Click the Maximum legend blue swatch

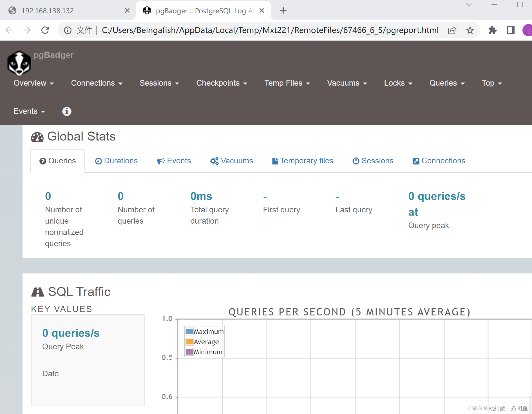[189, 331]
